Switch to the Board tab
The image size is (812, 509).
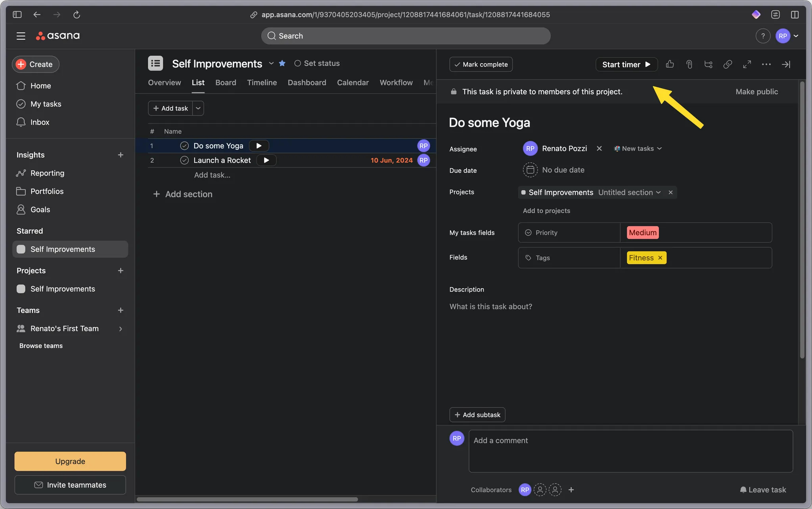click(226, 82)
